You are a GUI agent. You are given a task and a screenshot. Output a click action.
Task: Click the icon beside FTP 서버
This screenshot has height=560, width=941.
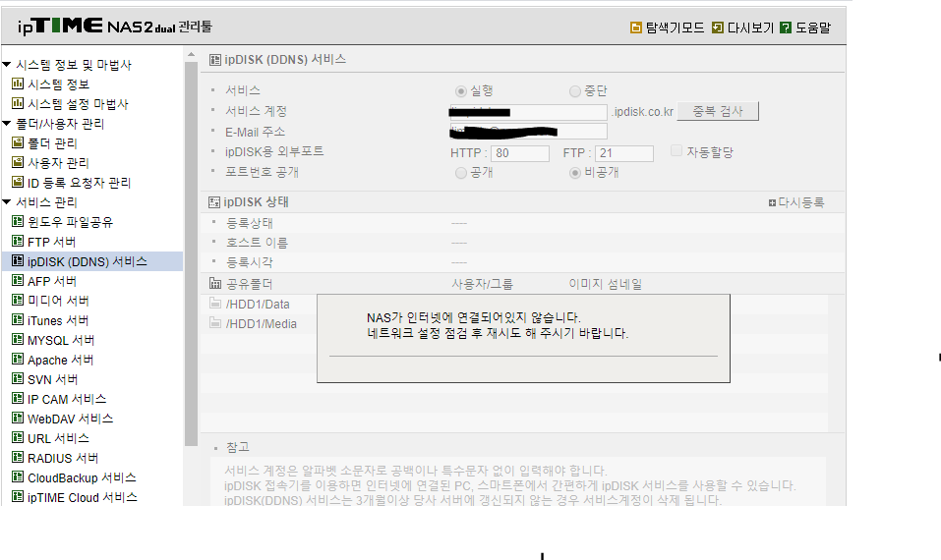[18, 241]
